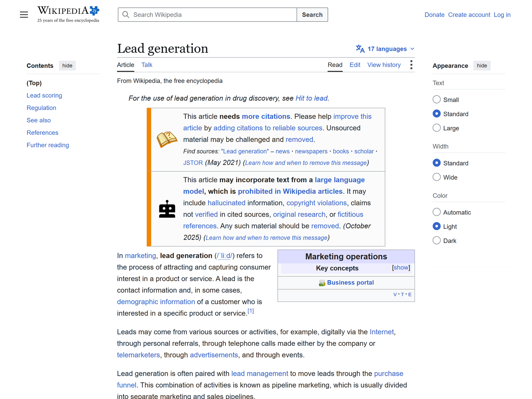Viewport: 532px width, 399px height.
Task: Click the question book citation icon
Action: [167, 139]
